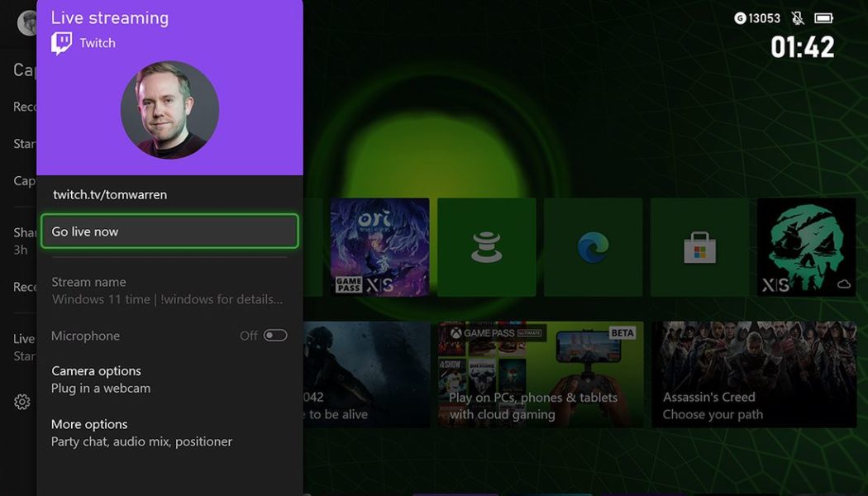868x496 pixels.
Task: Select Recent captures in the sidebar
Action: (25, 285)
